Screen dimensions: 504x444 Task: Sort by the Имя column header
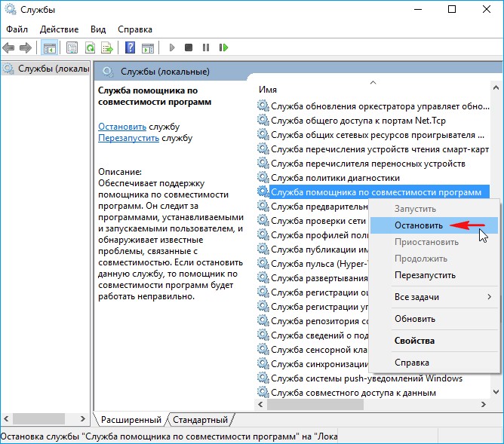coord(268,89)
